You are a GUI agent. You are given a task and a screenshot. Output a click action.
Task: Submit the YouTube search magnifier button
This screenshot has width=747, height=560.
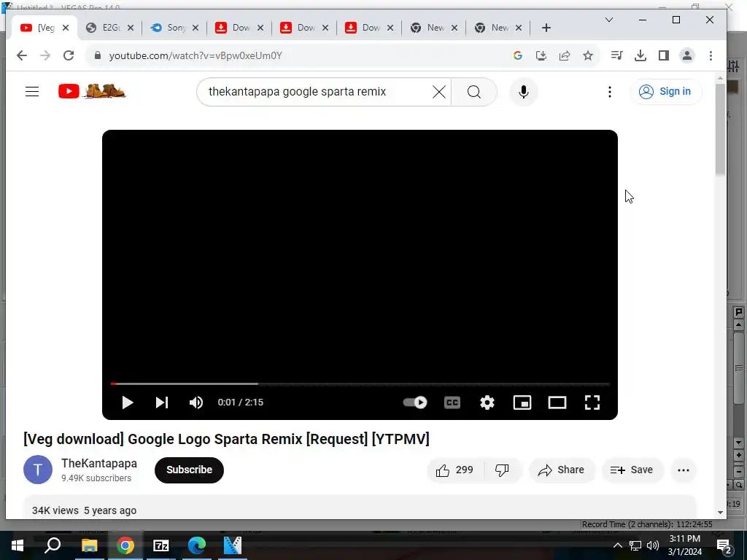tap(474, 92)
